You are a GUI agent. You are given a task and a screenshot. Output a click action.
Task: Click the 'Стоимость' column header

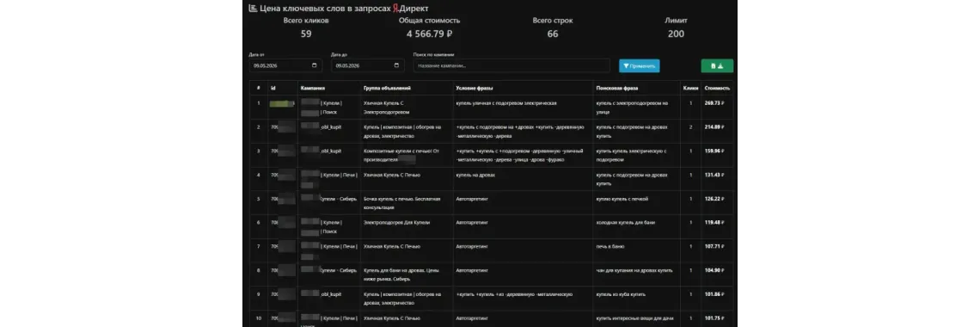[x=716, y=88]
